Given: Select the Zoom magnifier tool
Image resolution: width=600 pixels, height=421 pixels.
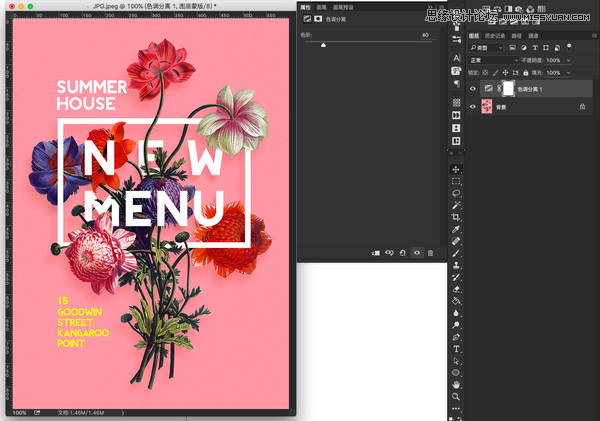Looking at the screenshot, I should (456, 397).
